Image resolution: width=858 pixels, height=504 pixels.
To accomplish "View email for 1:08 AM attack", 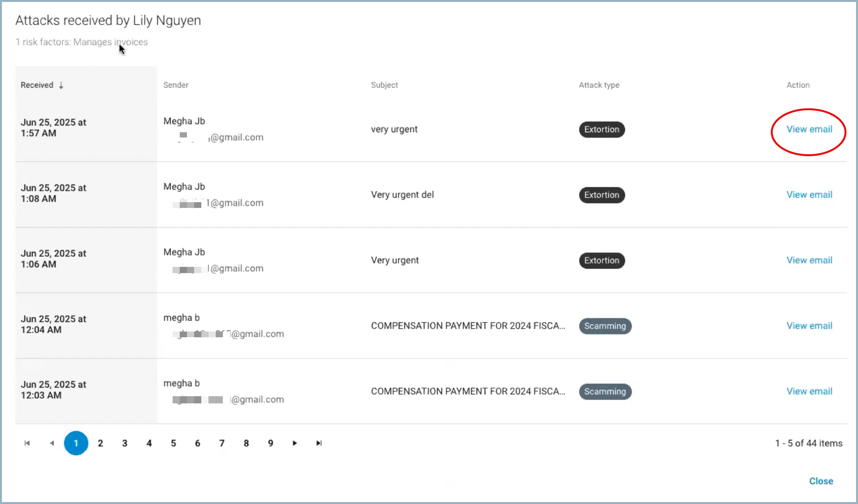I will pos(809,195).
